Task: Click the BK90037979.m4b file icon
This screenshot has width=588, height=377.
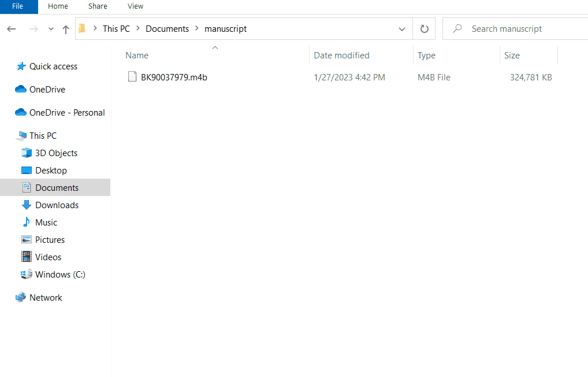Action: (132, 77)
